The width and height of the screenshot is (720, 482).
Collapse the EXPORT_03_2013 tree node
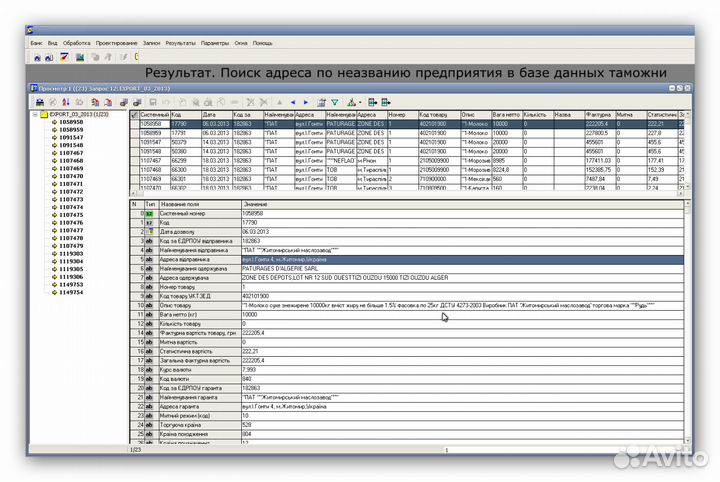pos(35,115)
